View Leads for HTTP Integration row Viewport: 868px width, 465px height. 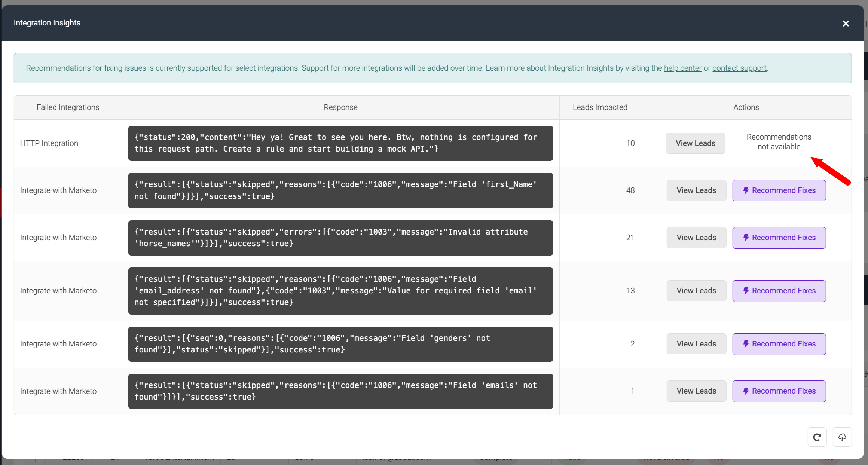click(x=696, y=143)
